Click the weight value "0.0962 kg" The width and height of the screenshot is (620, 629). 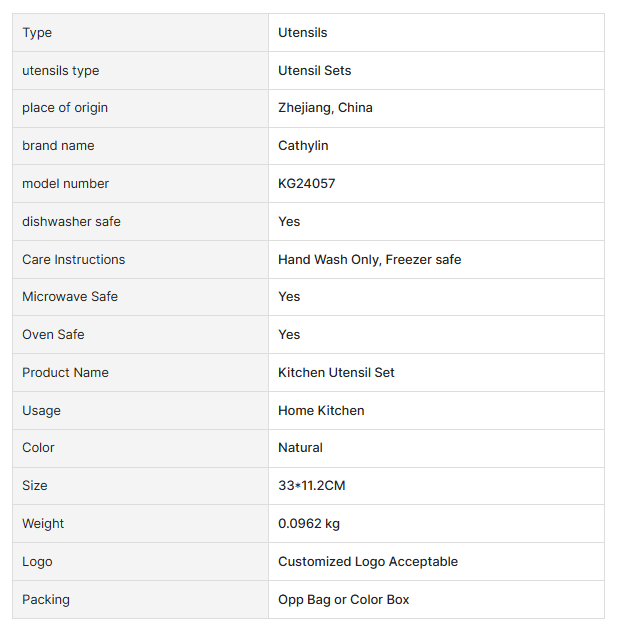[x=310, y=524]
